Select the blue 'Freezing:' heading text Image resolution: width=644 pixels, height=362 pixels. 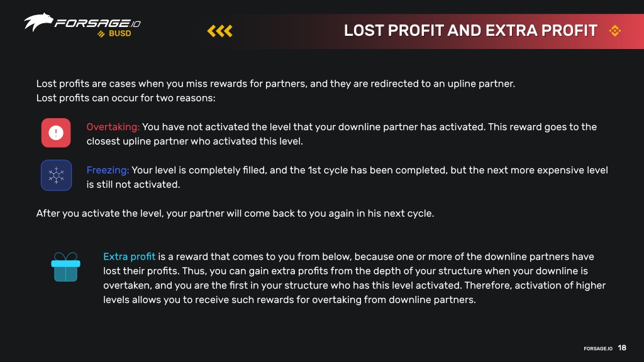point(108,170)
